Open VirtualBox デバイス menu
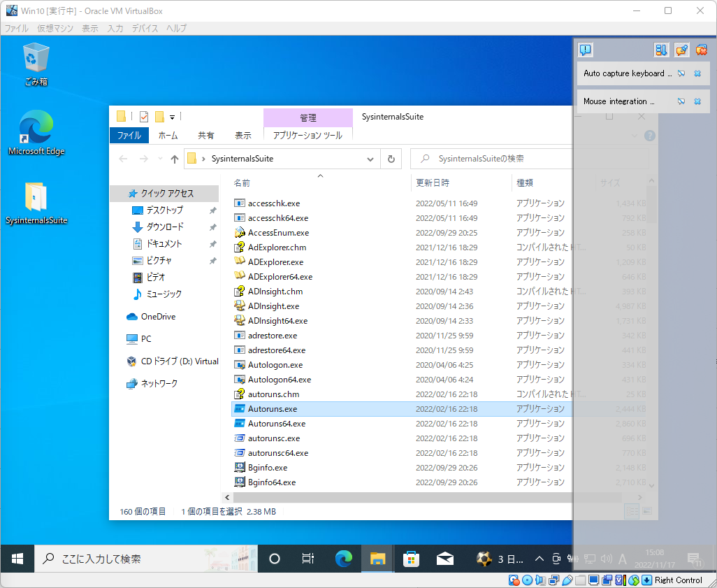The height and width of the screenshot is (588, 717). [145, 29]
